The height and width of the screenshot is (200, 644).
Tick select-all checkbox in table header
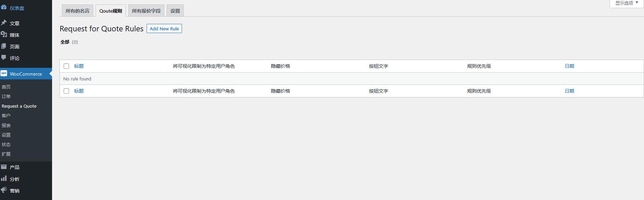[x=66, y=66]
